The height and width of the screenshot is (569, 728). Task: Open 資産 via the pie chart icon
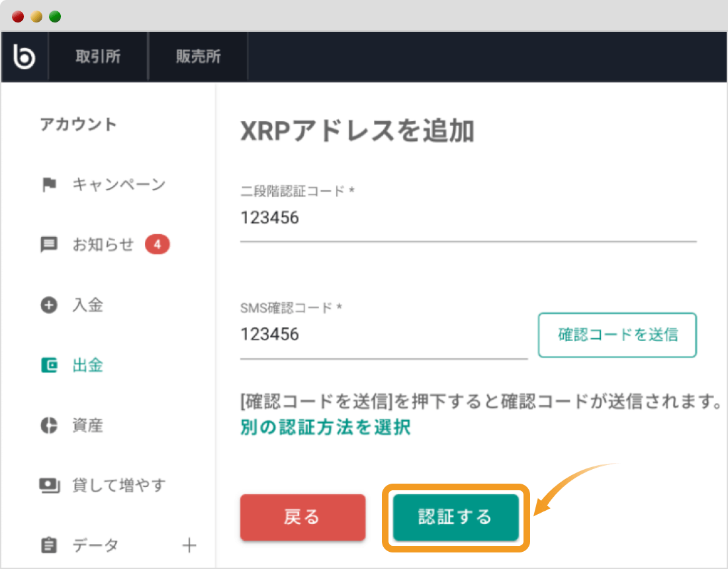coord(48,425)
